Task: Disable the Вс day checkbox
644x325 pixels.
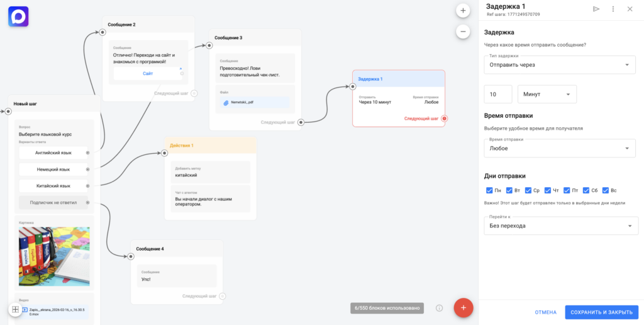Action: 606,190
